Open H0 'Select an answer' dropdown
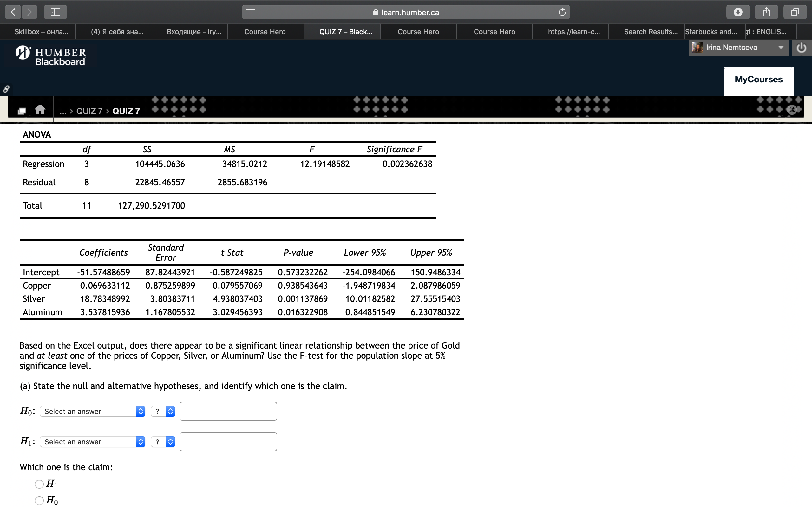This screenshot has height=507, width=812. (92, 411)
